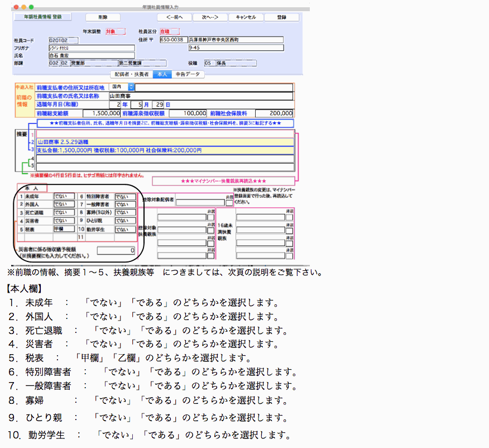Change the 勤労学生 selection field

coord(125,229)
